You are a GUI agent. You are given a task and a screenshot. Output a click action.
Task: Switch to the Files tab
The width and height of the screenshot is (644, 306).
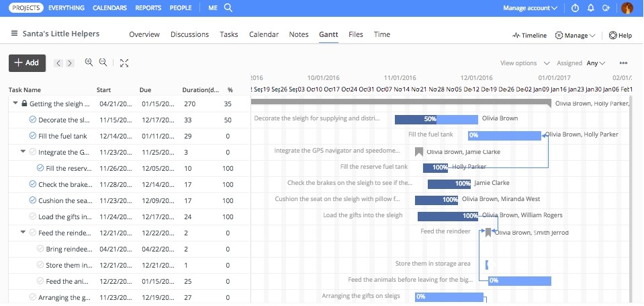(x=356, y=34)
